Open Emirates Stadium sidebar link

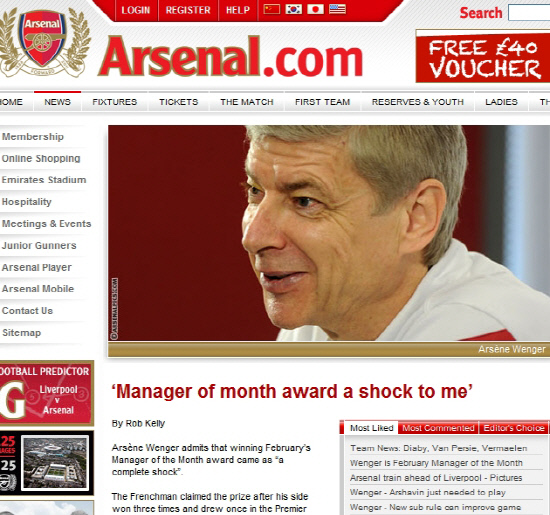[x=44, y=180]
